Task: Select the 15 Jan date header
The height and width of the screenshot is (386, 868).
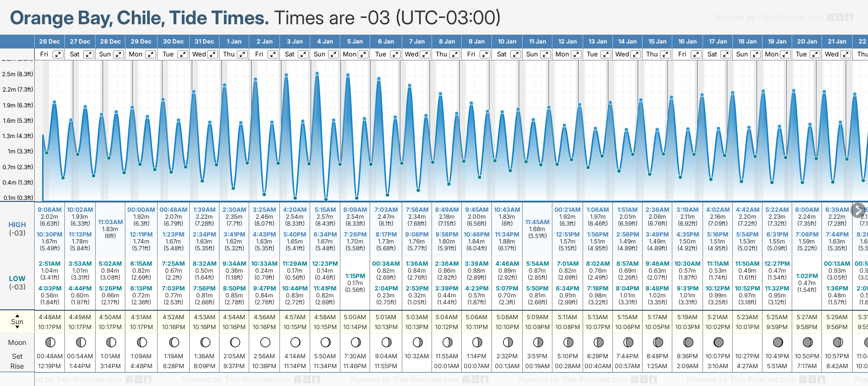Action: coord(657,42)
